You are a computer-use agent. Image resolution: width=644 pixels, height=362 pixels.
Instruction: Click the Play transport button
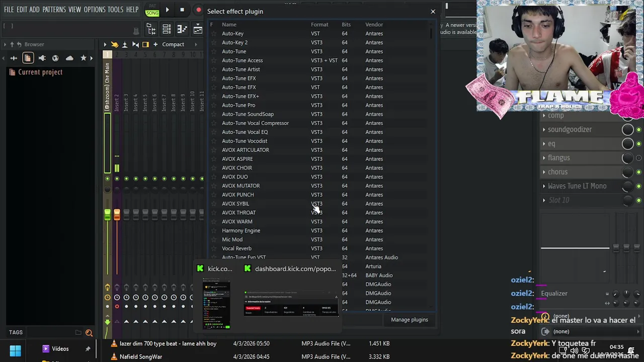pos(167,10)
